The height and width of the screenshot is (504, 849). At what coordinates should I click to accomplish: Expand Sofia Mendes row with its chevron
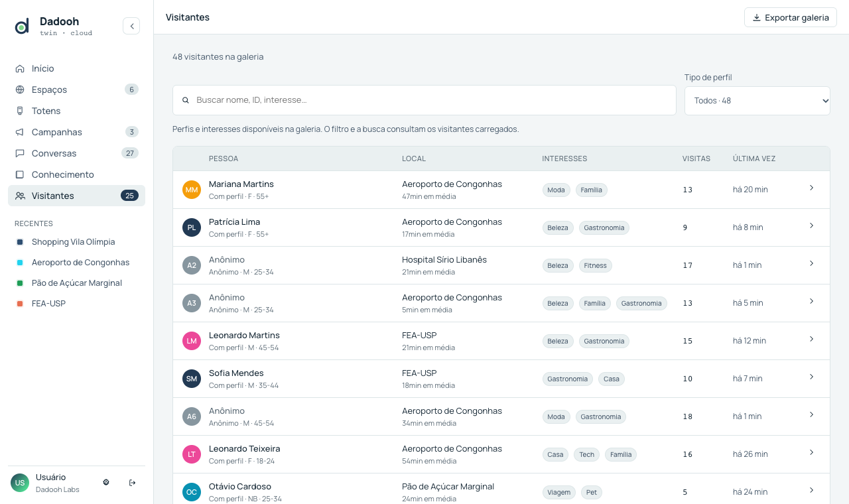point(812,377)
